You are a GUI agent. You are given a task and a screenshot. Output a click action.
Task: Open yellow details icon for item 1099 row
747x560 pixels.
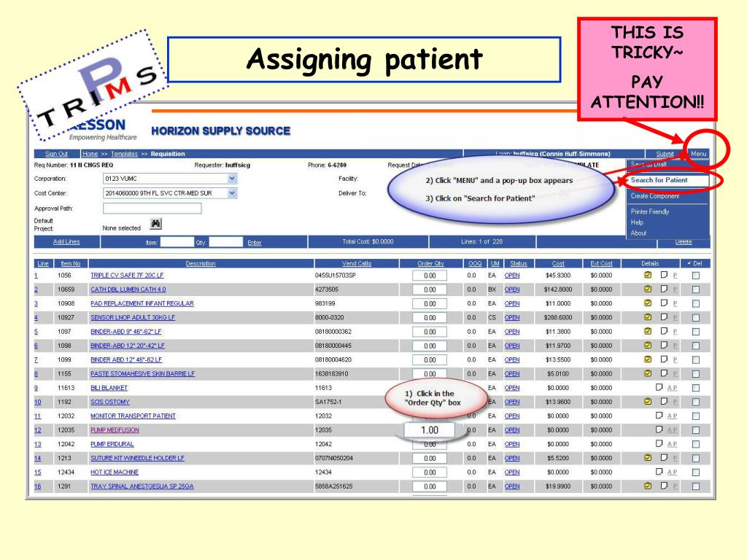tap(648, 359)
